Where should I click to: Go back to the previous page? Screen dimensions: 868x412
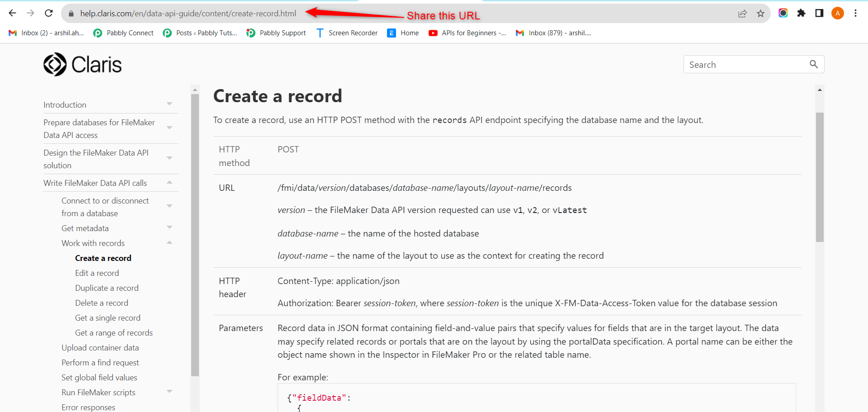[13, 13]
